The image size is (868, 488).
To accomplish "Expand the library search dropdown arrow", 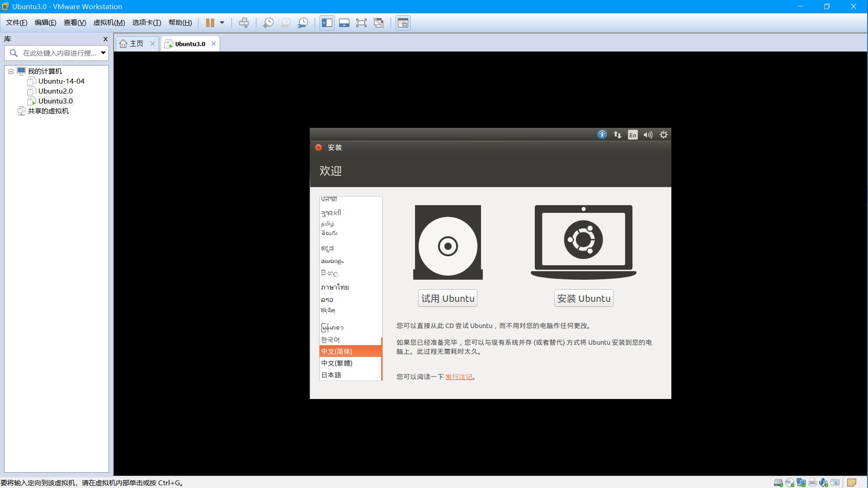I will point(103,53).
